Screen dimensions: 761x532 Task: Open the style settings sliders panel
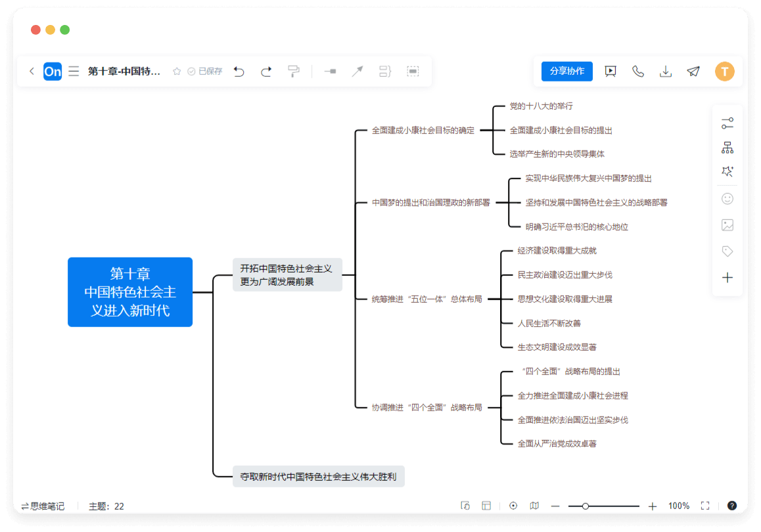(727, 123)
